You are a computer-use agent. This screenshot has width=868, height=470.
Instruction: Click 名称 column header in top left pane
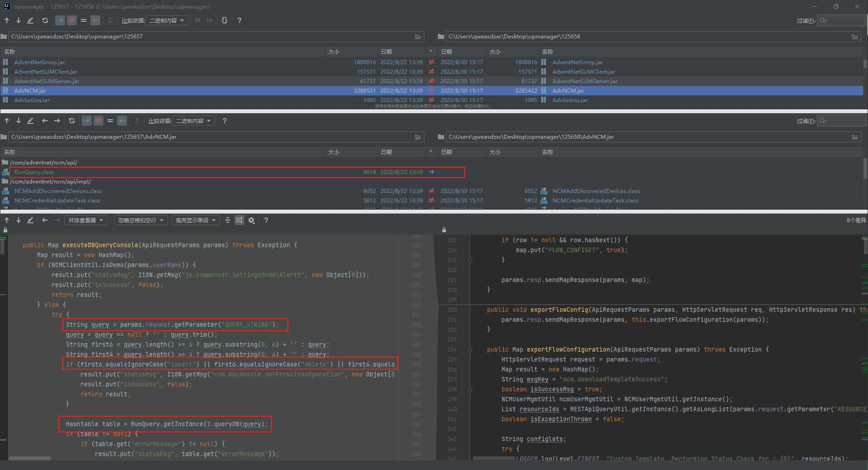click(9, 52)
